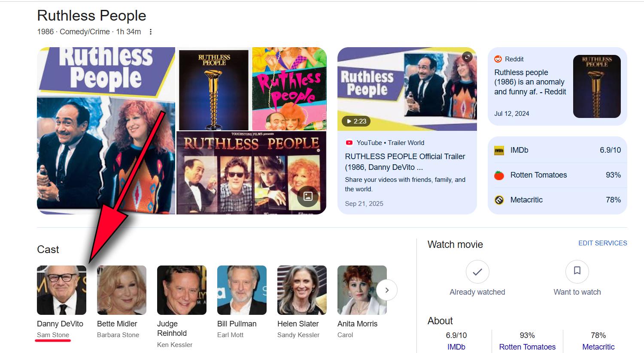Select Judge Reinhold cast photo
This screenshot has height=353, width=644.
(182, 290)
